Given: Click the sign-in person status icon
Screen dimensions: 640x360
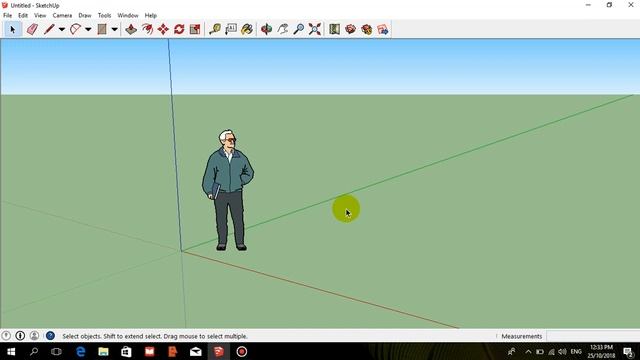Looking at the screenshot, I should [x=34, y=336].
